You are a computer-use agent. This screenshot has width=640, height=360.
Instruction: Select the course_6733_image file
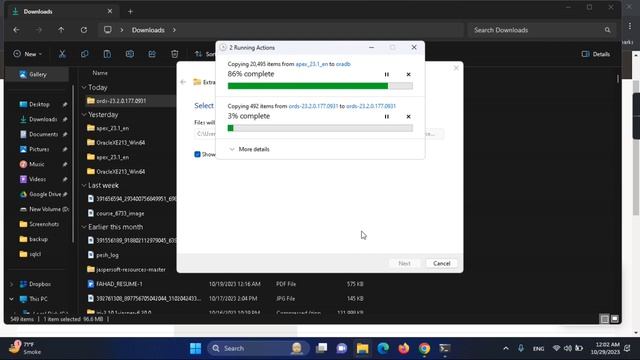(x=120, y=213)
